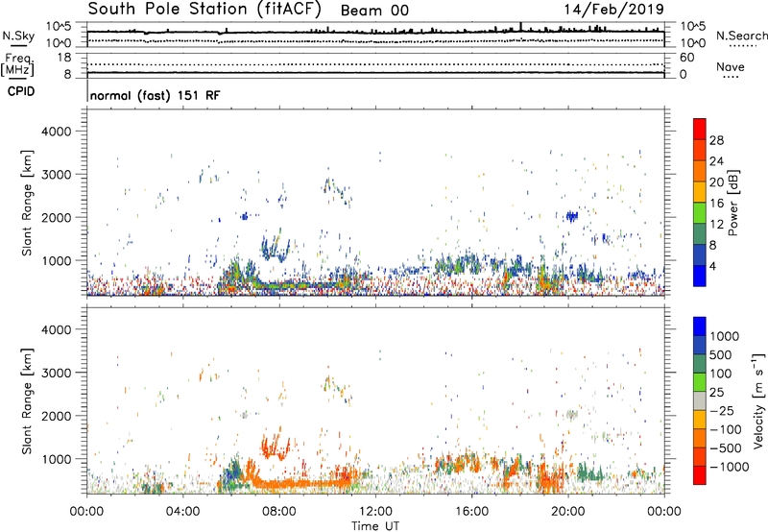The width and height of the screenshot is (768, 532).
Task: Click the red bottom segment of Velocity colorbar
Action: pyautogui.click(x=700, y=475)
